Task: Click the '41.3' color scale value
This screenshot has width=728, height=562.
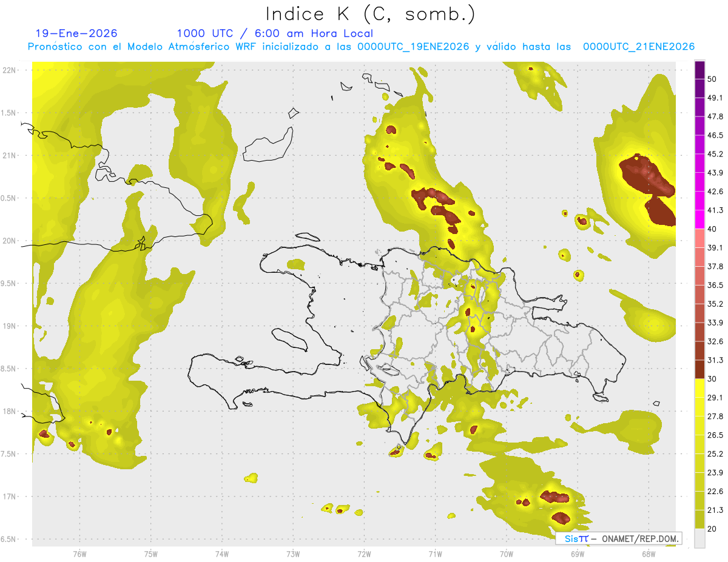Action: point(716,210)
